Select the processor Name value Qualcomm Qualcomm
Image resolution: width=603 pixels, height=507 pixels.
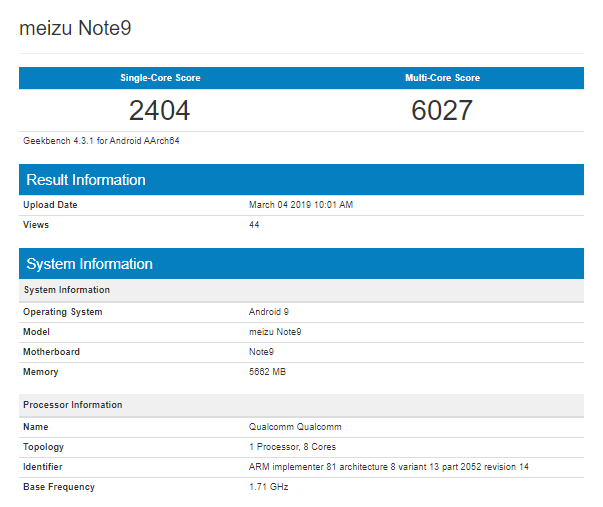tap(295, 427)
